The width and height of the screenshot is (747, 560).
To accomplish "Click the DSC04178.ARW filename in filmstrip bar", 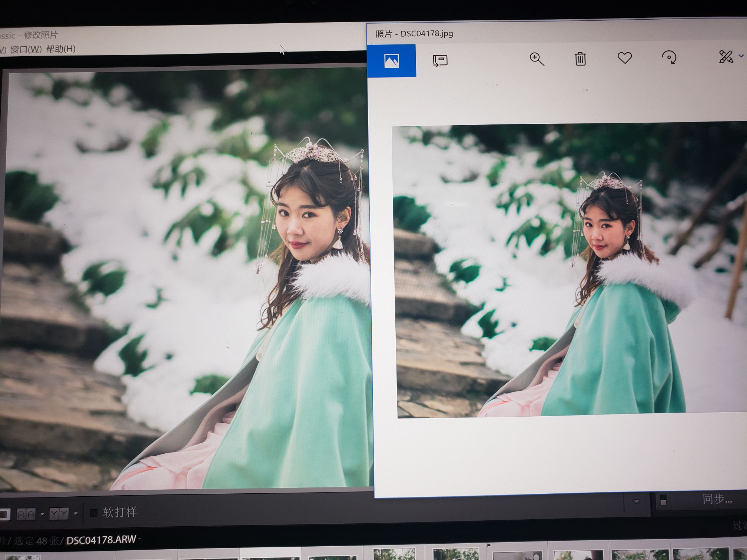I will [101, 540].
